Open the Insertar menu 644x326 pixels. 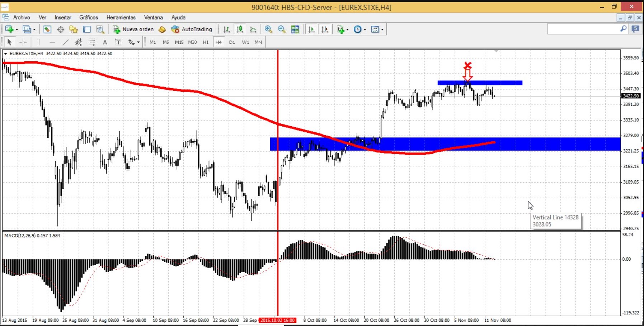coord(63,17)
